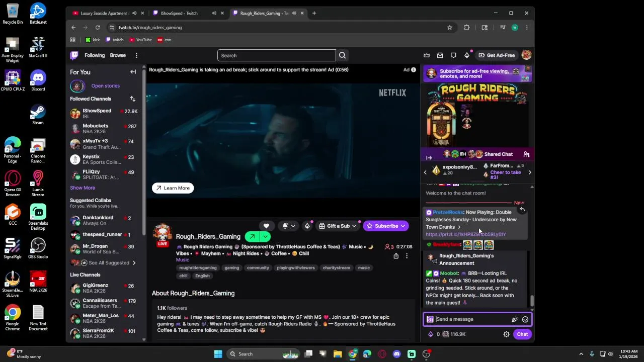Click the Get Ad-Free button
644x362 pixels.
497,55
